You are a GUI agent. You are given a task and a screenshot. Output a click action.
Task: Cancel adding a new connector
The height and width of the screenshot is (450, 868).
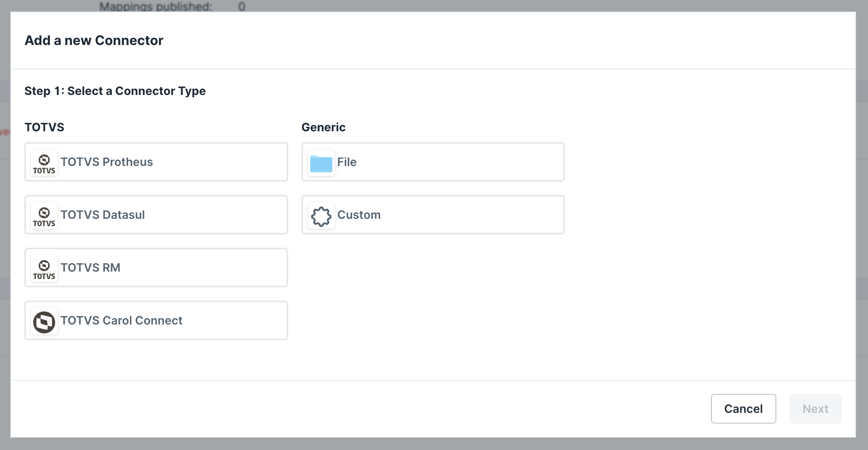pyautogui.click(x=743, y=409)
